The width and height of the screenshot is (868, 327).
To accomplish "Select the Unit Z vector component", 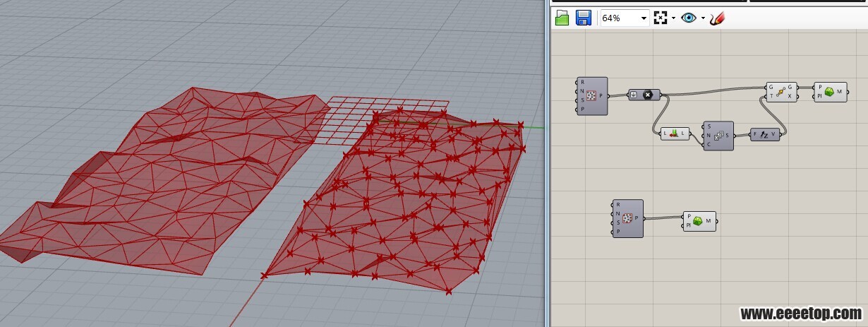I will (x=765, y=133).
